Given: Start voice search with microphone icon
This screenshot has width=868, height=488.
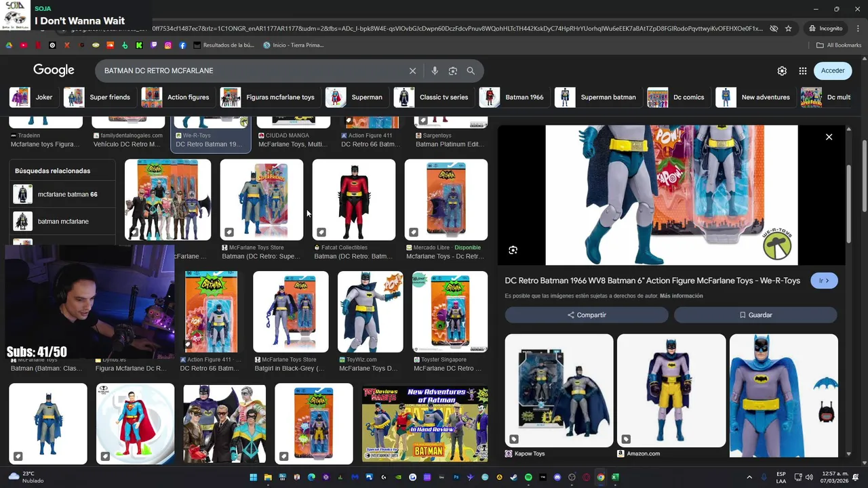Looking at the screenshot, I should click(435, 70).
